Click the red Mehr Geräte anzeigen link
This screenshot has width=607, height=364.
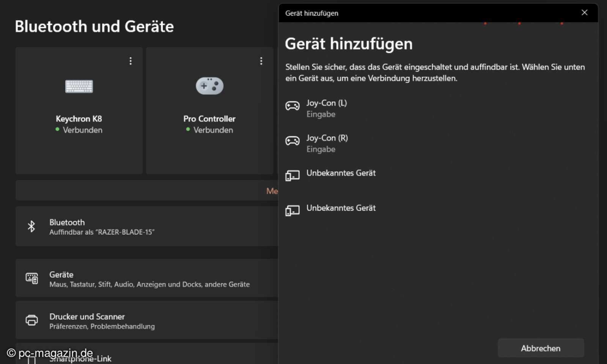tap(272, 191)
